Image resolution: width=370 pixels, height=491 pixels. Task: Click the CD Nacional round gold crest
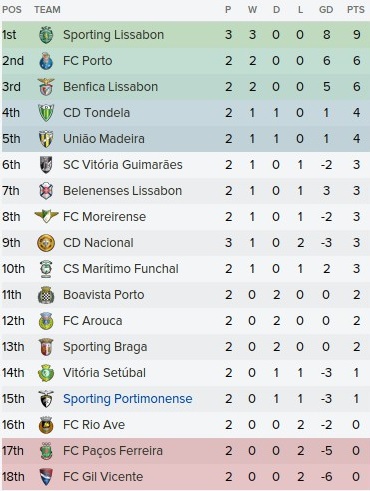coord(46,243)
